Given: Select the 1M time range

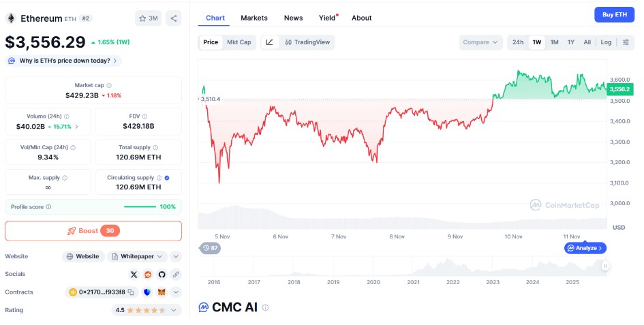Looking at the screenshot, I should tap(555, 42).
